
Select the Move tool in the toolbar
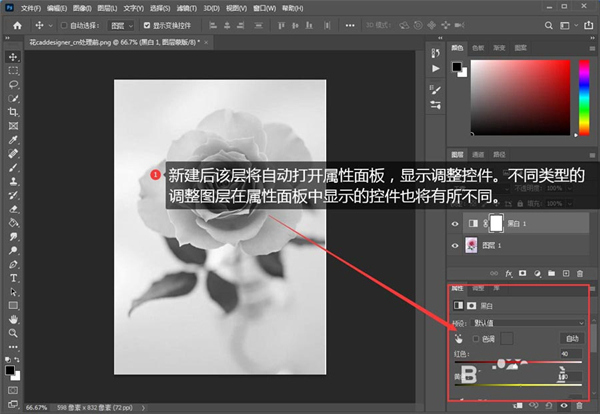pos(14,57)
